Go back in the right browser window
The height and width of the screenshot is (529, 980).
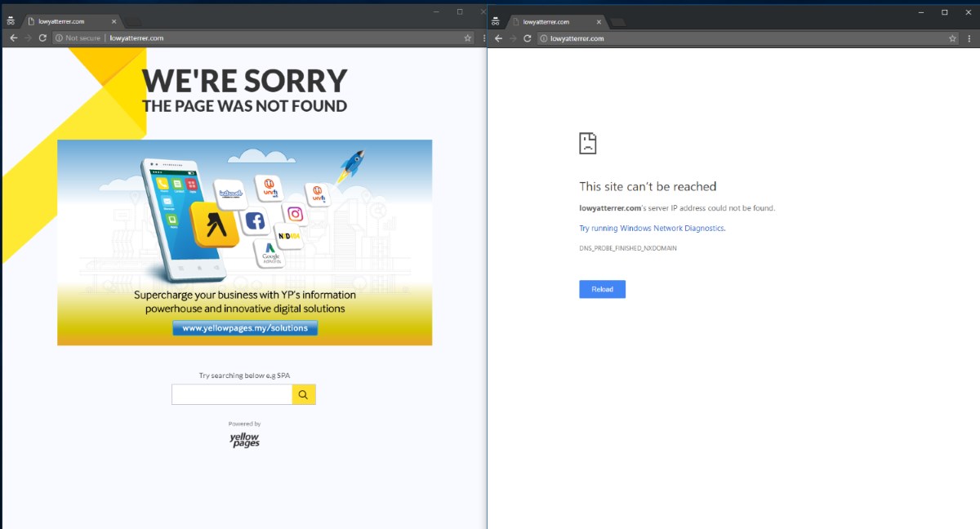[x=498, y=38]
